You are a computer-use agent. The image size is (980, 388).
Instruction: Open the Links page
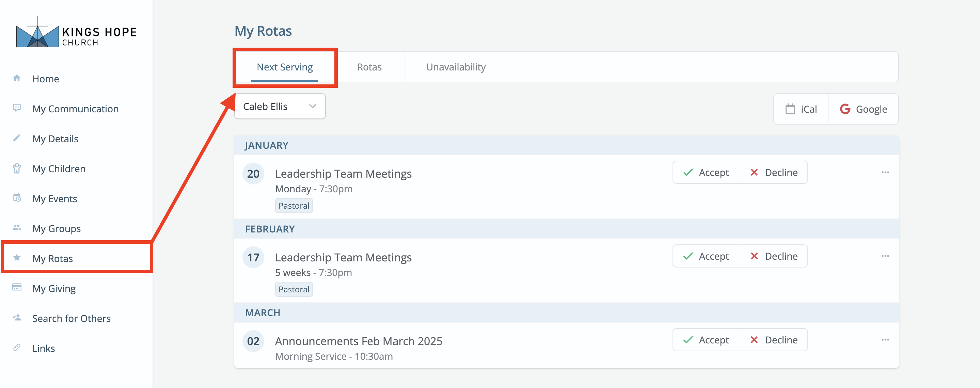(43, 349)
